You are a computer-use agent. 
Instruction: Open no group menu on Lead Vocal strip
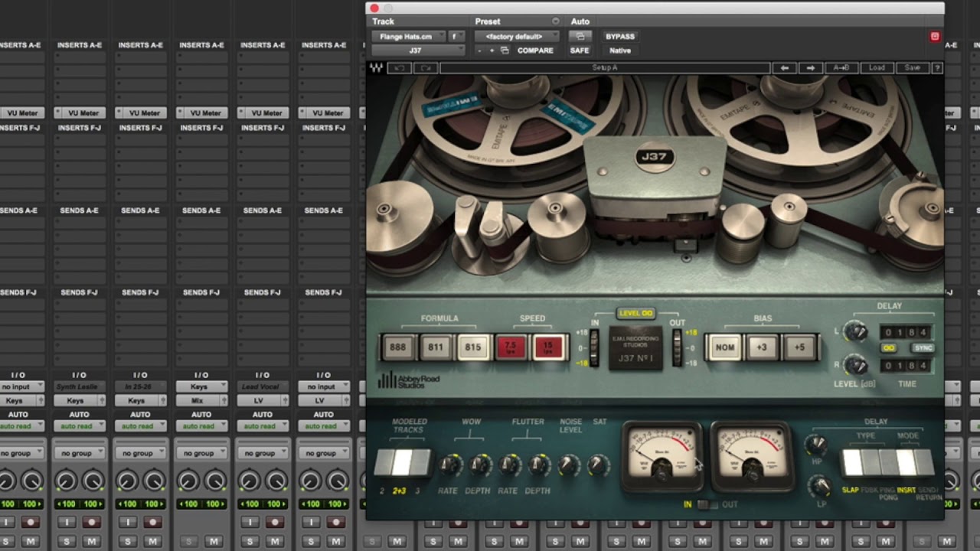[x=263, y=453]
